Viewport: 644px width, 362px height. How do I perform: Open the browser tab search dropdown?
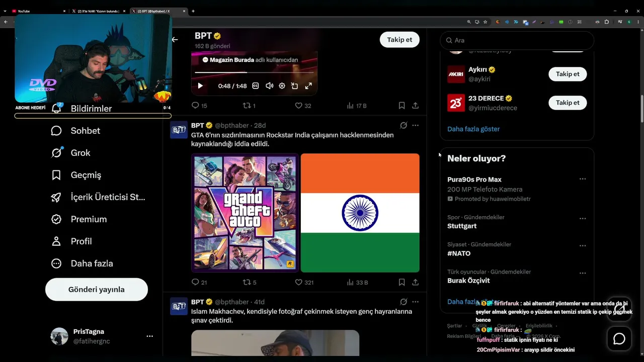[x=5, y=11]
